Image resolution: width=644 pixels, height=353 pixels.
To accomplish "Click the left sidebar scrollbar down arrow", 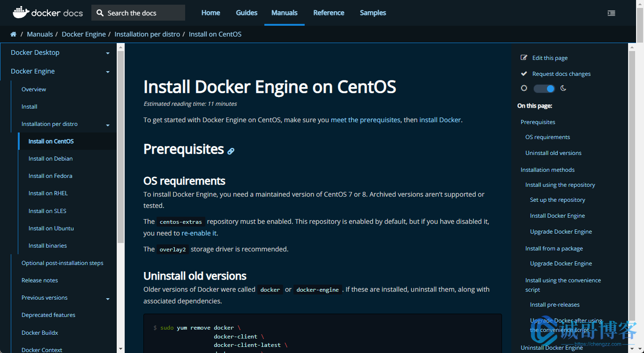I will pyautogui.click(x=120, y=349).
